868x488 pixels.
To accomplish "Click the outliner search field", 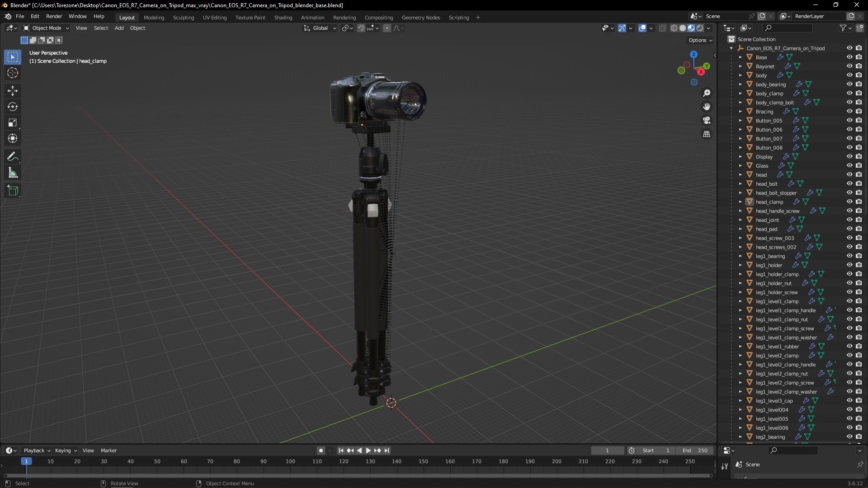I will point(788,28).
